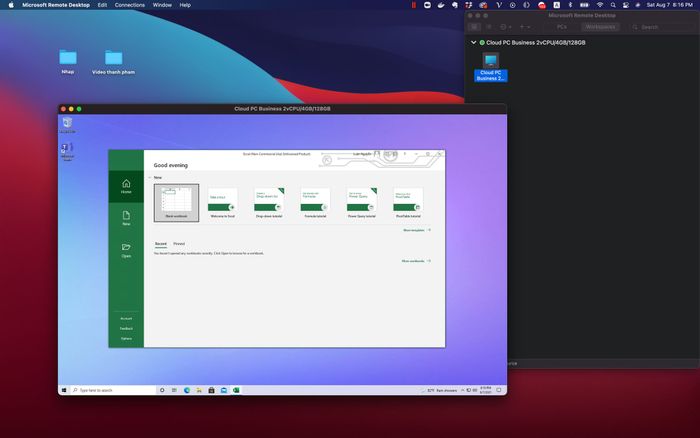The image size is (700, 438).
Task: Open Control Center in Mac menu bar
Action: pos(625,5)
